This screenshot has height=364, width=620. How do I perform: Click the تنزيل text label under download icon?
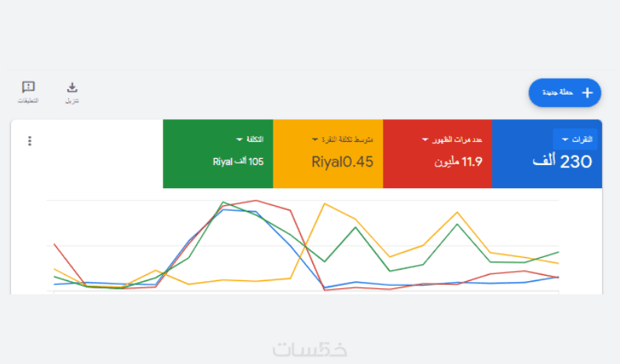click(x=72, y=101)
